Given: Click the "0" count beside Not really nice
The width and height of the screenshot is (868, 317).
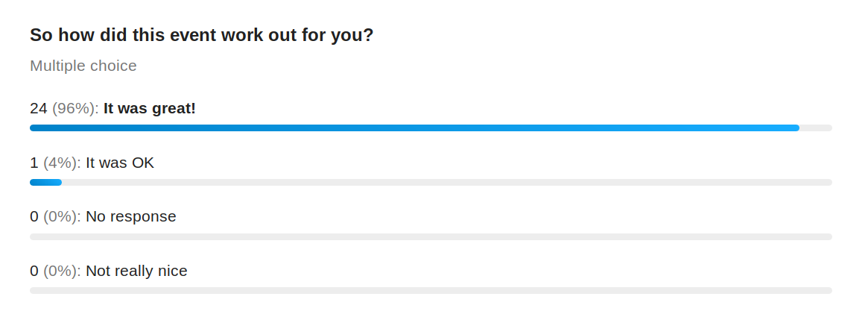Looking at the screenshot, I should coord(34,271).
